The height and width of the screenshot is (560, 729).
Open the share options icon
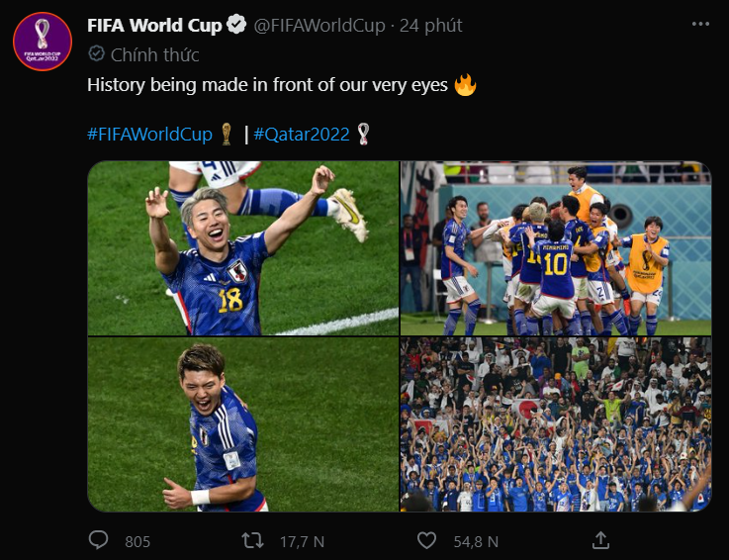(x=600, y=540)
